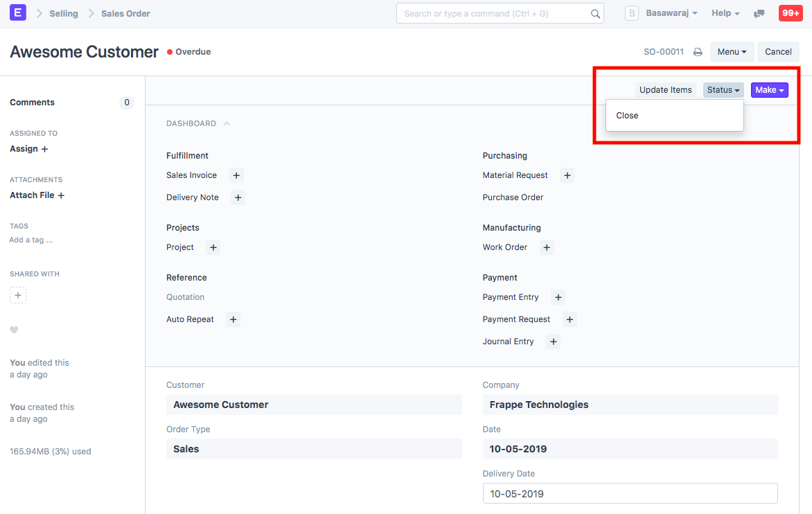
Task: Open the Help menu
Action: pyautogui.click(x=725, y=13)
